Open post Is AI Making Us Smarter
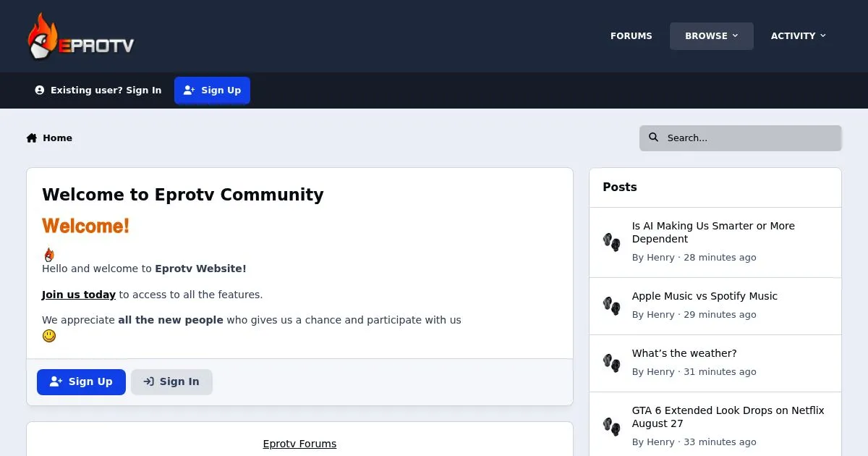The width and height of the screenshot is (868, 456). tap(713, 232)
